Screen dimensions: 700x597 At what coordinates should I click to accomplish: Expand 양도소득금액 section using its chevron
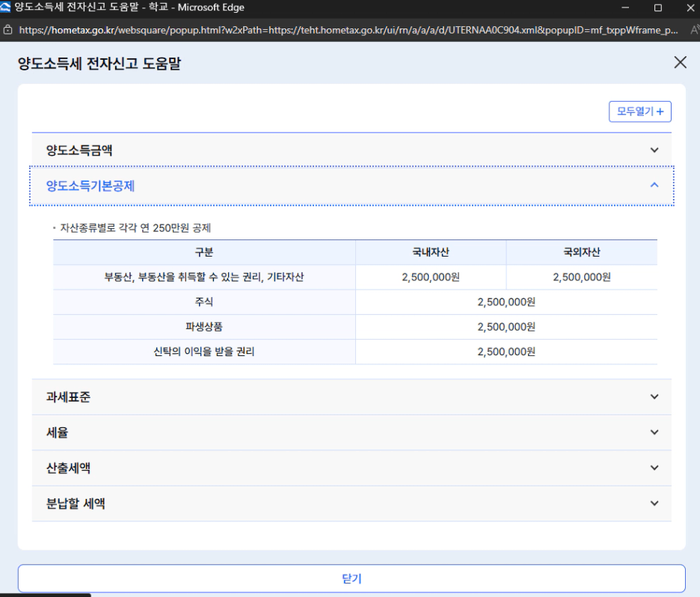tap(654, 150)
